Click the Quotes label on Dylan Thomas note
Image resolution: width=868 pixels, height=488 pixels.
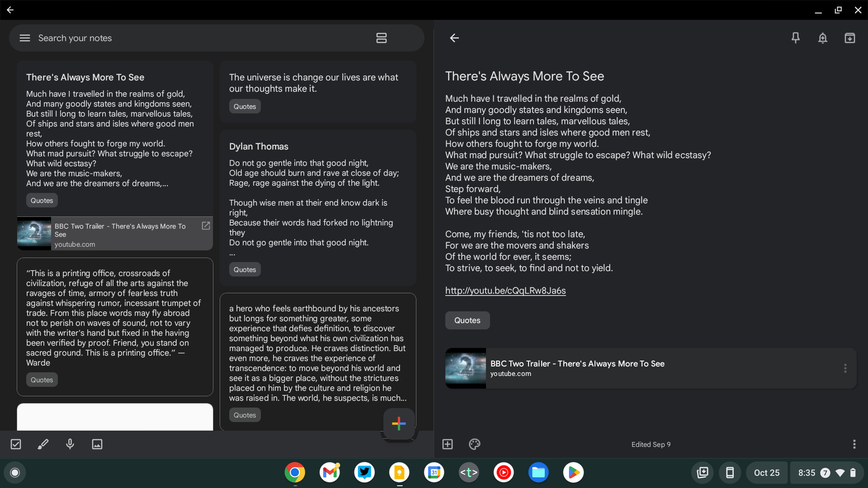[245, 269]
